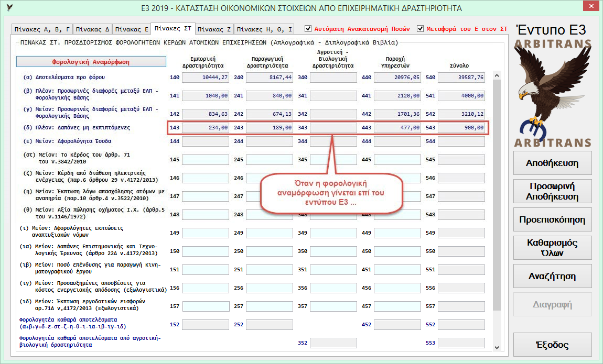Image resolution: width=603 pixels, height=364 pixels.
Task: Click field 441 with value 2120,00
Action: tap(397, 96)
